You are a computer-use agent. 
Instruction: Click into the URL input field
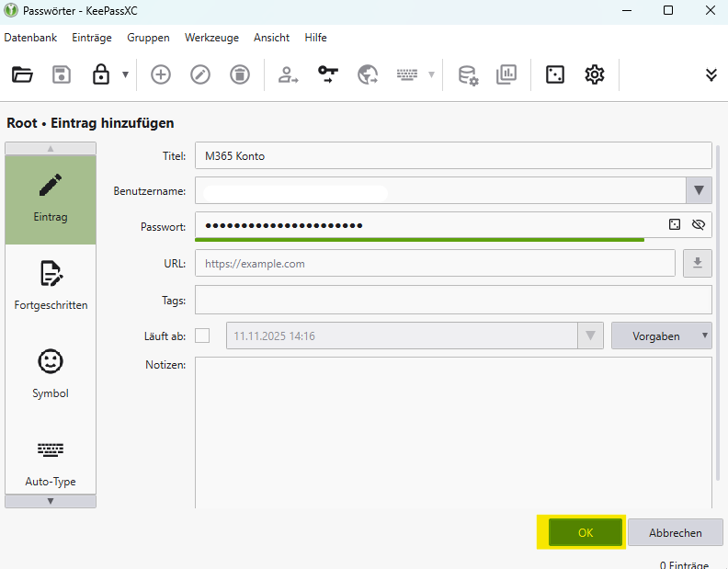click(435, 263)
